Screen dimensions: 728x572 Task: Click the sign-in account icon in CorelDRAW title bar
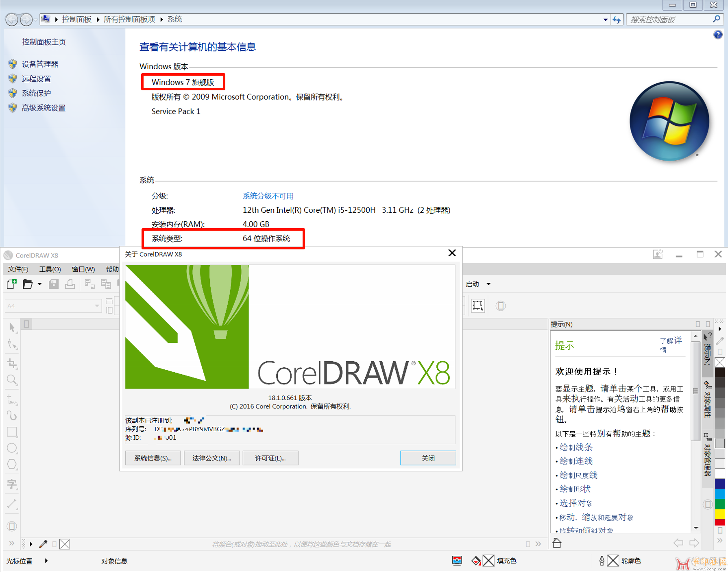point(658,255)
